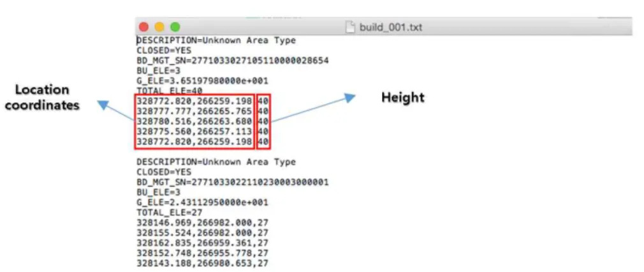Click the build_001.txt title text
The image size is (644, 272).
coord(391,28)
